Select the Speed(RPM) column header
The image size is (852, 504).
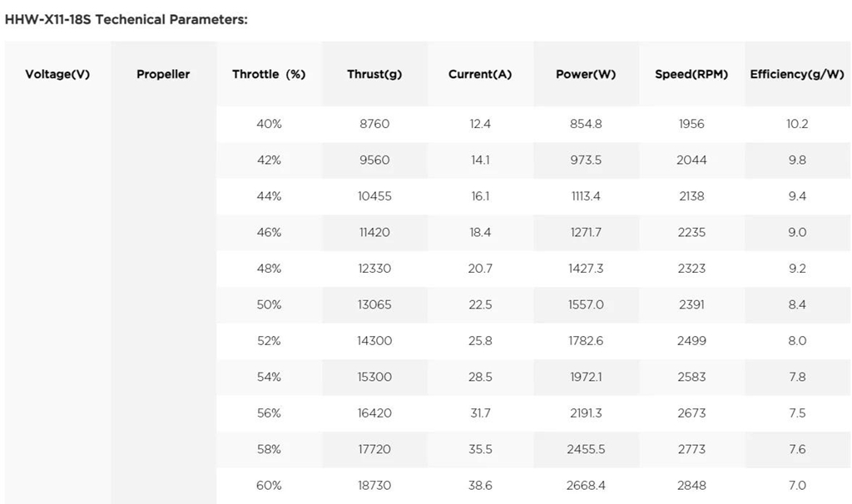[691, 74]
